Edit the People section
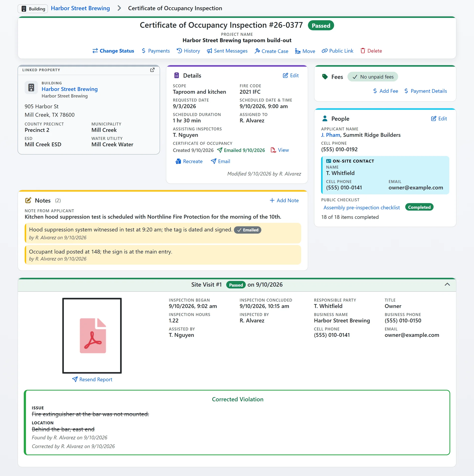Image resolution: width=474 pixels, height=476 pixels. point(439,119)
